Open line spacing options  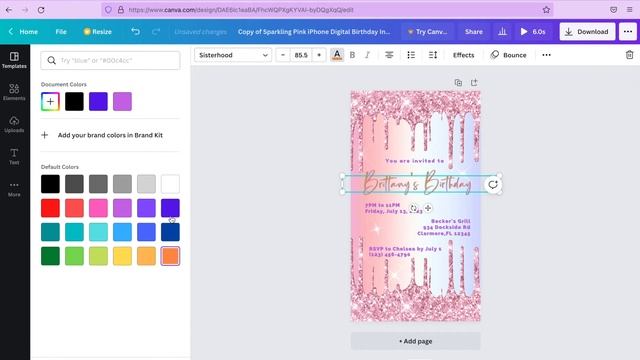(x=433, y=55)
